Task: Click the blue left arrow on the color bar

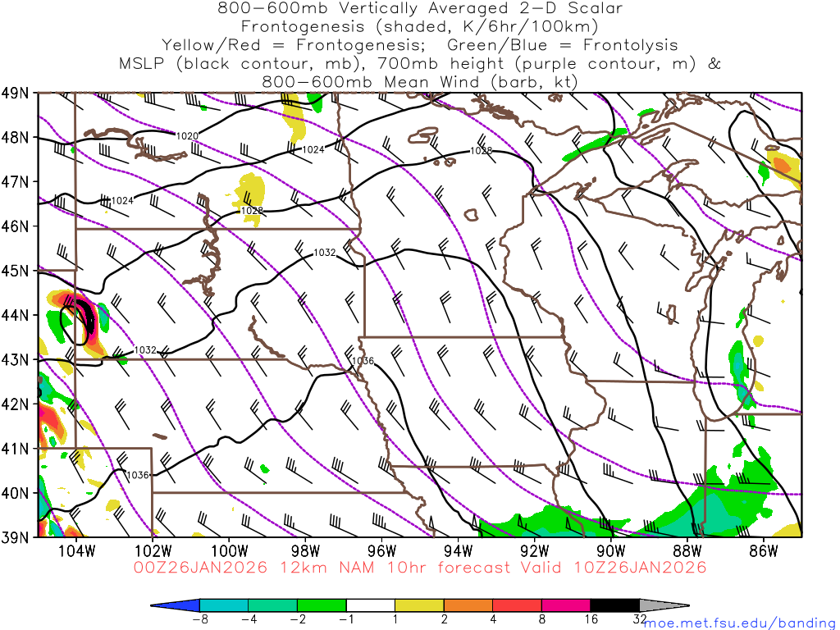Action: [176, 605]
